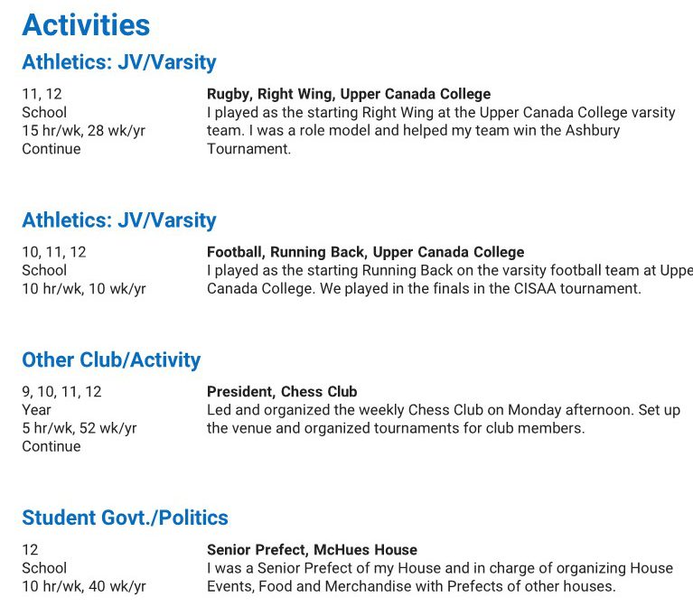Click the Senior Prefect House Events description
The image size is (693, 616).
click(x=411, y=586)
